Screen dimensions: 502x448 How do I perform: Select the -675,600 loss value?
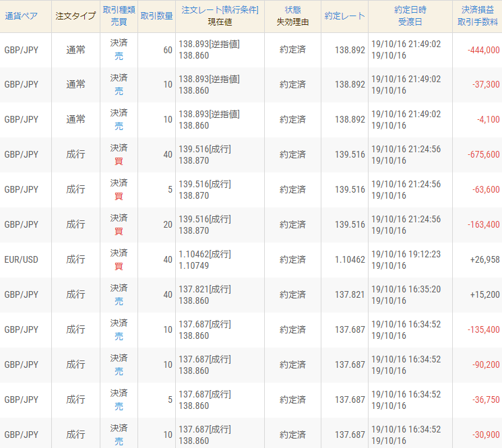tap(483, 154)
